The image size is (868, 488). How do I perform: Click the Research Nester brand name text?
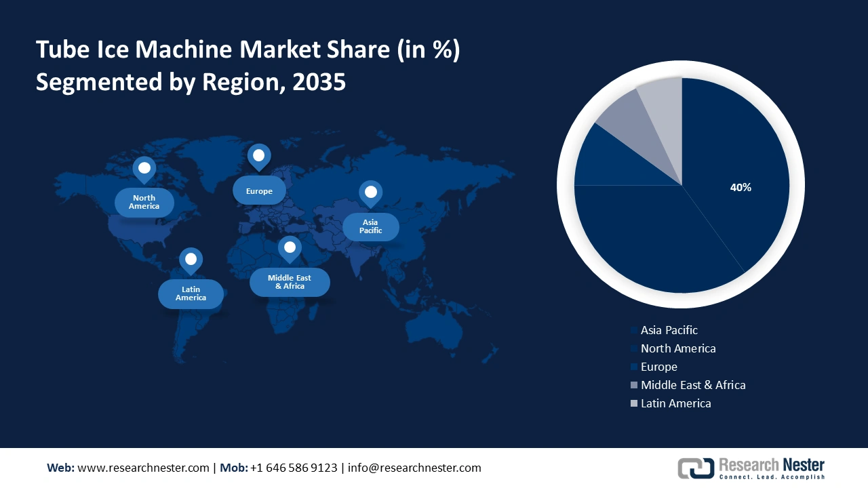coord(772,465)
